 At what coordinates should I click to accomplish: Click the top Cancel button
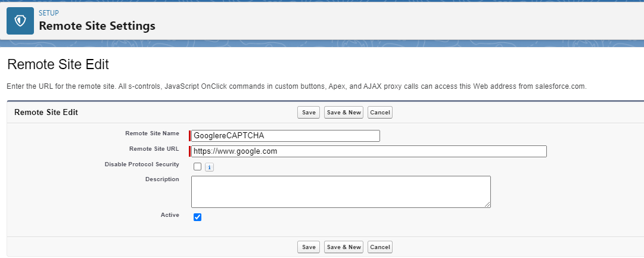pos(380,113)
